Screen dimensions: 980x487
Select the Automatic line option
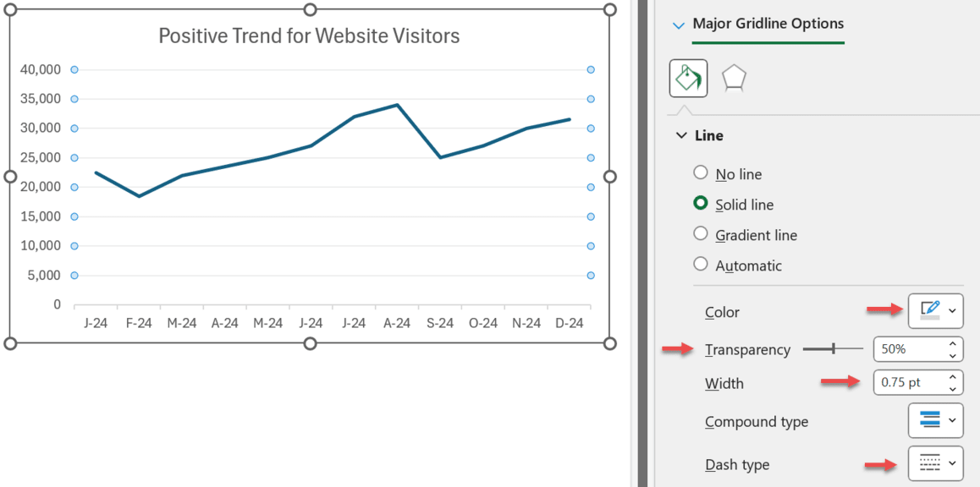tap(700, 265)
